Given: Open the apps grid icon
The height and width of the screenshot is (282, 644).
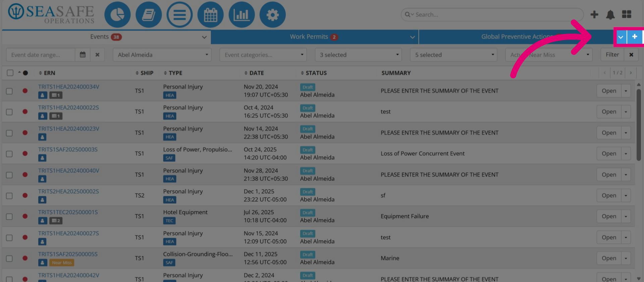Looking at the screenshot, I should point(627,14).
